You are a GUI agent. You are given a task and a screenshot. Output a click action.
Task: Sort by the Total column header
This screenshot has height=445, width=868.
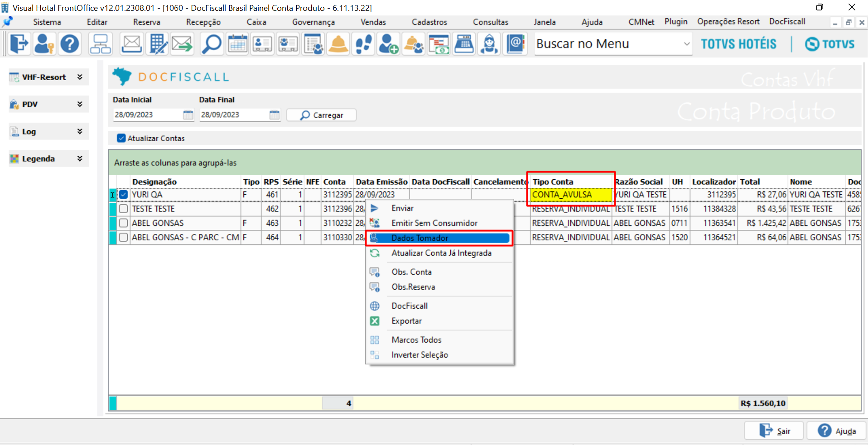(762, 182)
